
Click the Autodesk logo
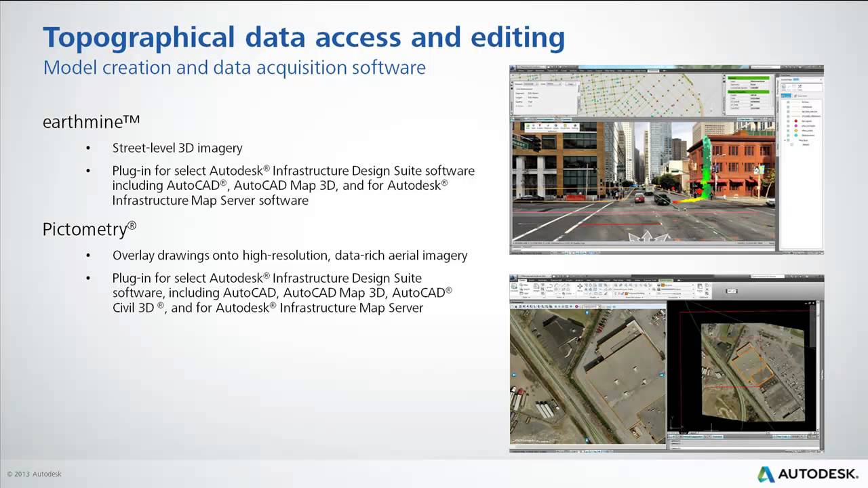(808, 474)
